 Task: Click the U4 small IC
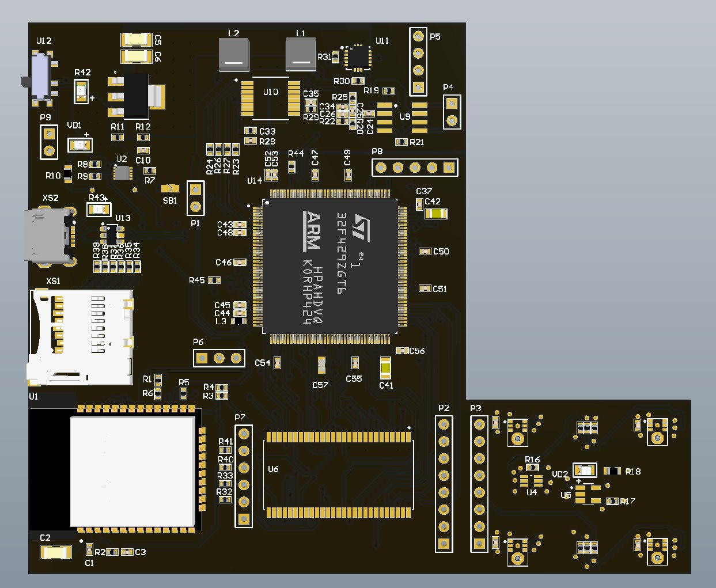(x=532, y=480)
